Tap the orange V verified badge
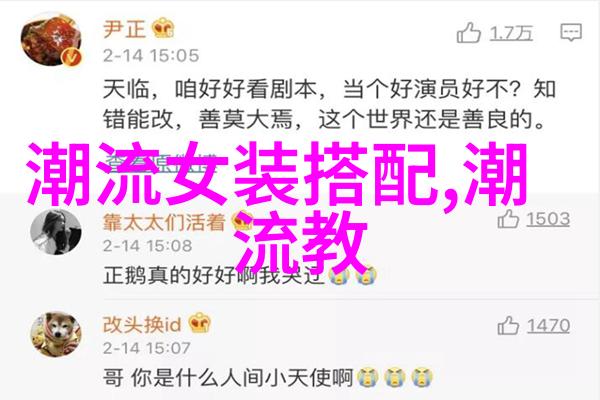This screenshot has height=400, width=600. point(72,57)
